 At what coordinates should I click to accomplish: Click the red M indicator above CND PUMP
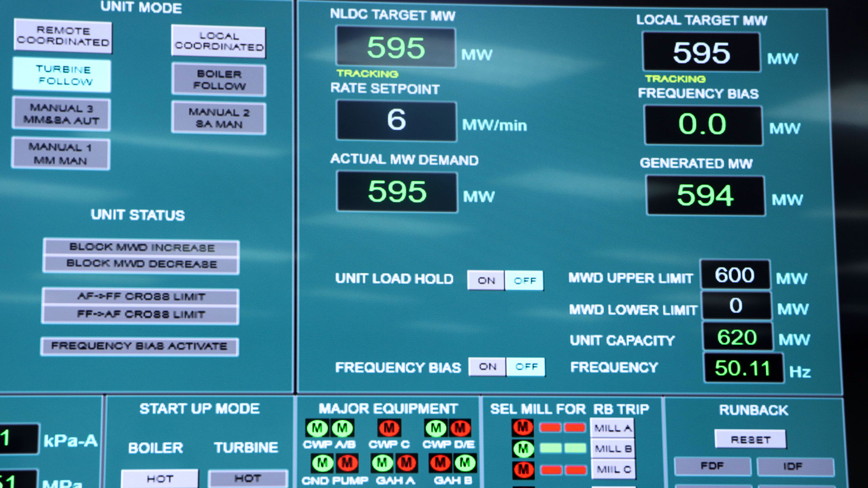pos(347,463)
